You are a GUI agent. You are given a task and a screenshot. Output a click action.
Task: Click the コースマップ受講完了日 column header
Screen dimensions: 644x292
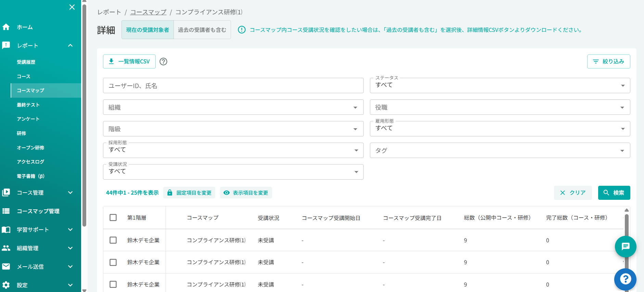click(412, 218)
